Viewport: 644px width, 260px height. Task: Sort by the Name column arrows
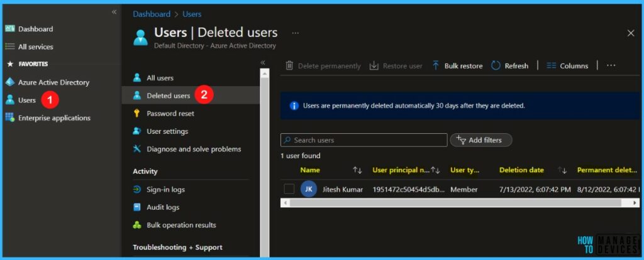357,170
